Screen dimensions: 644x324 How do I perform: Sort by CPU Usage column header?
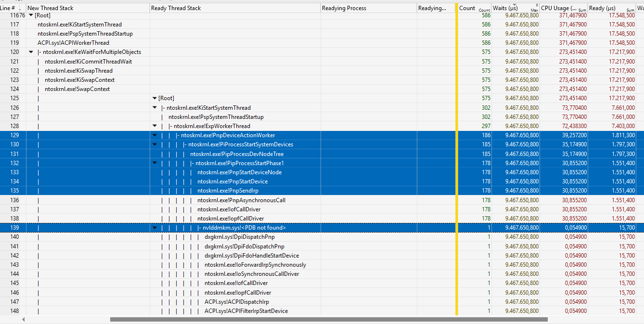point(564,8)
